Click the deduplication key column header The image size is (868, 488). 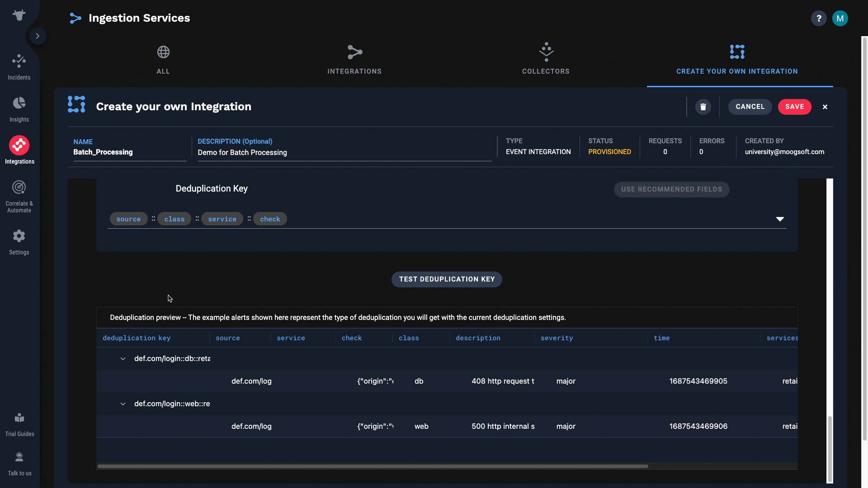[137, 338]
